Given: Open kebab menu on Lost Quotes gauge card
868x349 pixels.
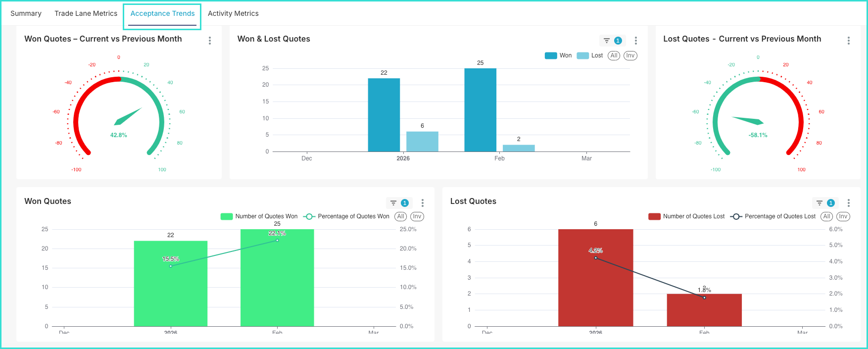Looking at the screenshot, I should (849, 41).
